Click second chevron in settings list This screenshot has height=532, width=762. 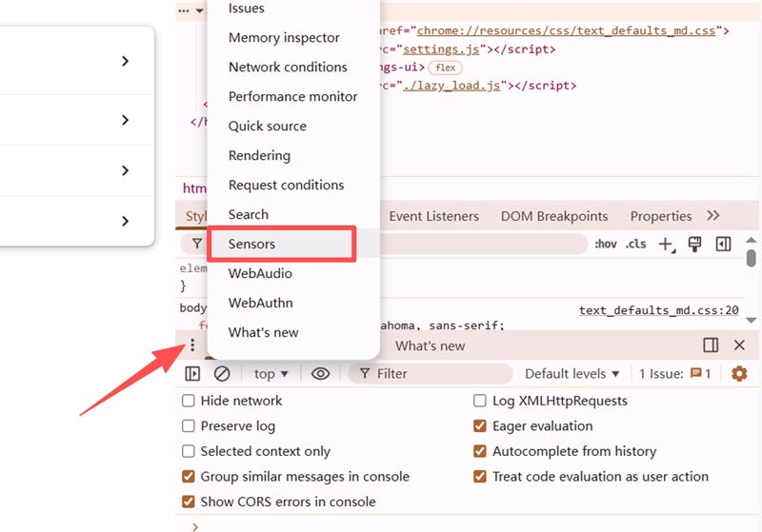(125, 120)
